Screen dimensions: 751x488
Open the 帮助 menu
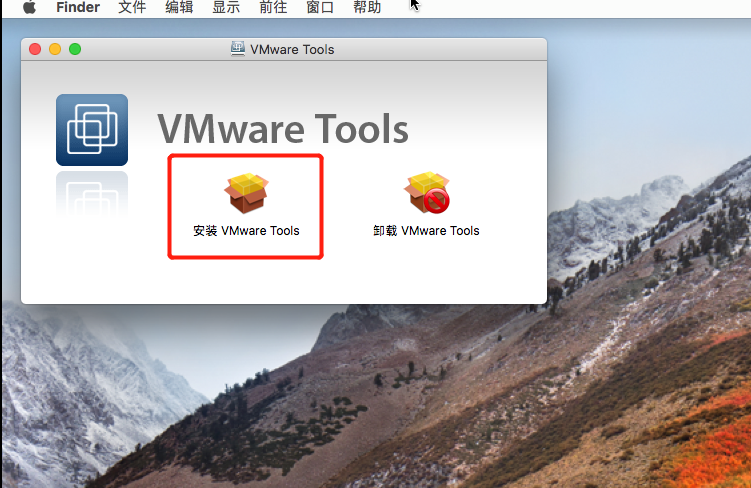367,7
